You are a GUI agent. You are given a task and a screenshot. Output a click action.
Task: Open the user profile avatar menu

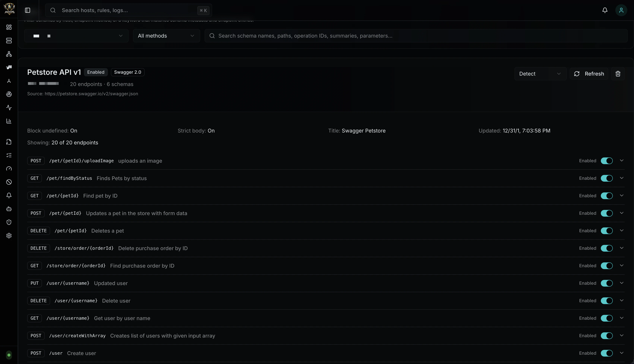coord(621,10)
